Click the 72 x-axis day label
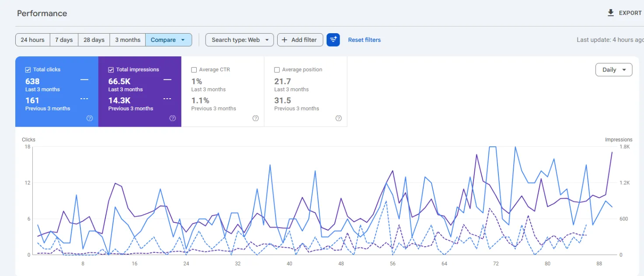 coord(496,264)
